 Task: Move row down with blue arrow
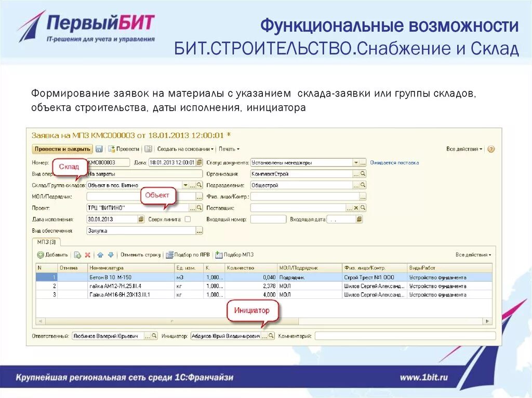click(x=111, y=255)
